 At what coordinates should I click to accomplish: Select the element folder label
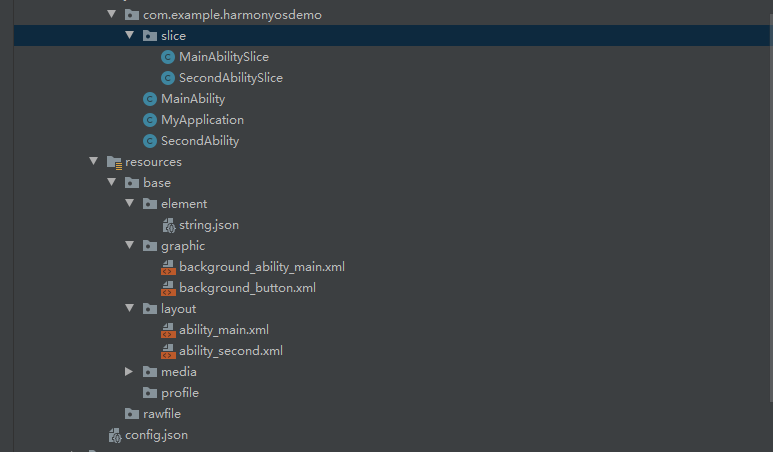tap(184, 204)
